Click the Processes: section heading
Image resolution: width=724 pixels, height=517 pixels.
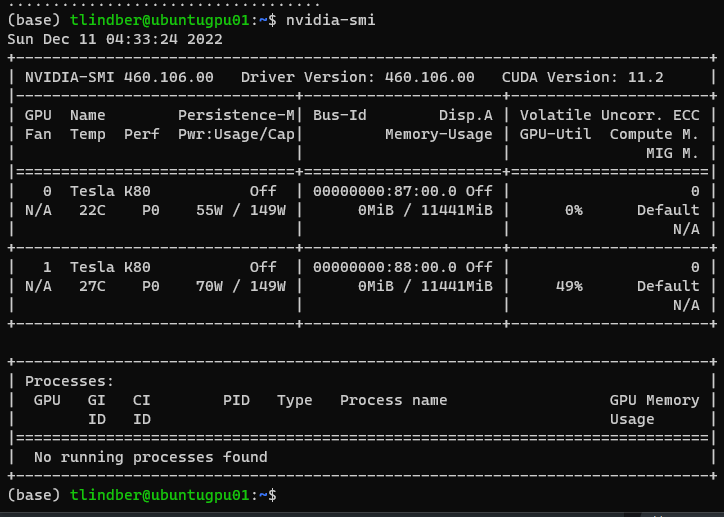[70, 381]
